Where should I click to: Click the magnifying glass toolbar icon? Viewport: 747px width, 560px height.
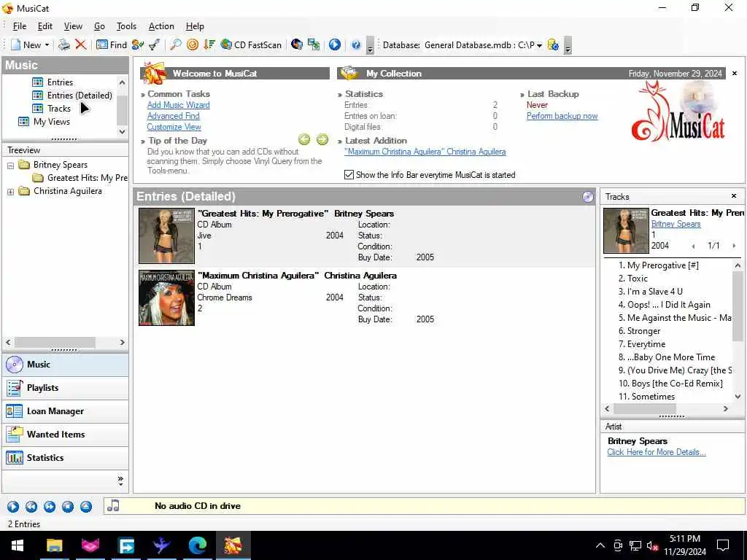coord(175,44)
